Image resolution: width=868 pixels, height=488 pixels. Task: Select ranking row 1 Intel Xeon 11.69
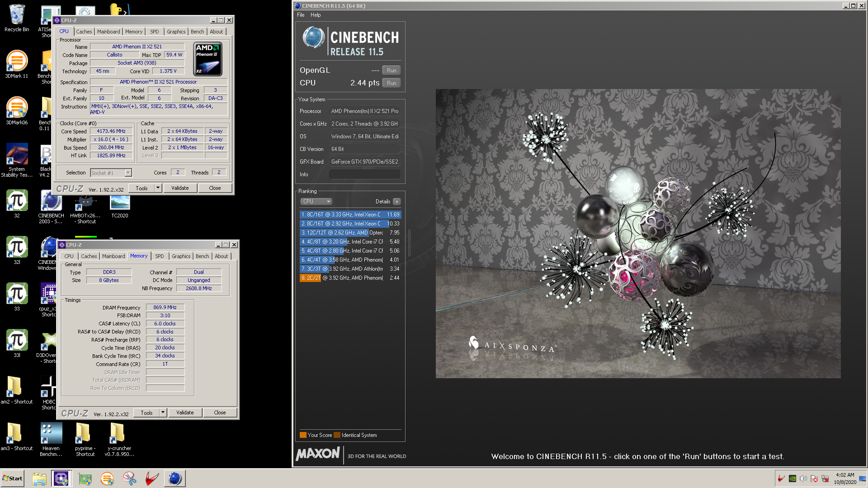[350, 215]
